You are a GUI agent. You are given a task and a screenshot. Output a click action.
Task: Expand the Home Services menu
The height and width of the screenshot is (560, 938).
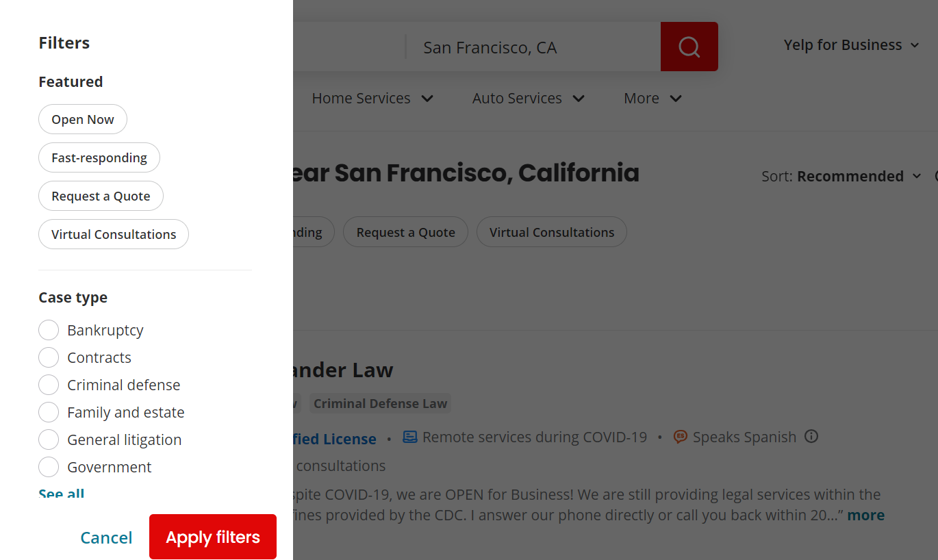point(372,99)
